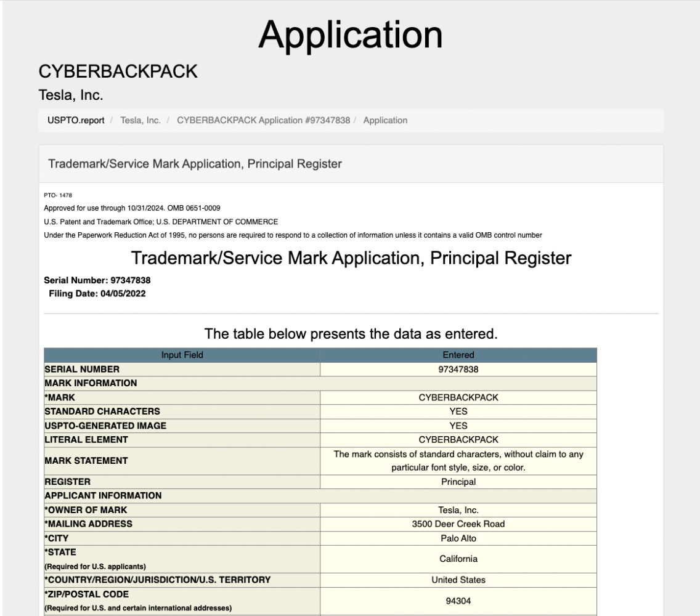Viewport: 700px width, 616px height.
Task: Click the '*ZIP/POSTAL CODE' label
Action: (87, 594)
